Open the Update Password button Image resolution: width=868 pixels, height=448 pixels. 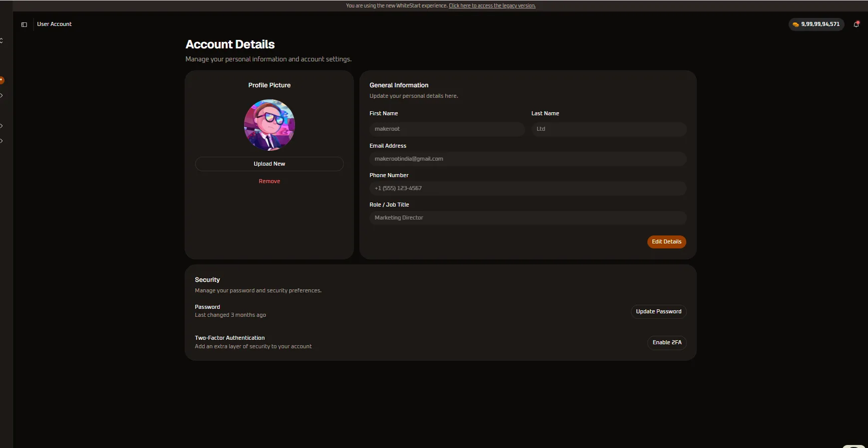click(x=659, y=312)
